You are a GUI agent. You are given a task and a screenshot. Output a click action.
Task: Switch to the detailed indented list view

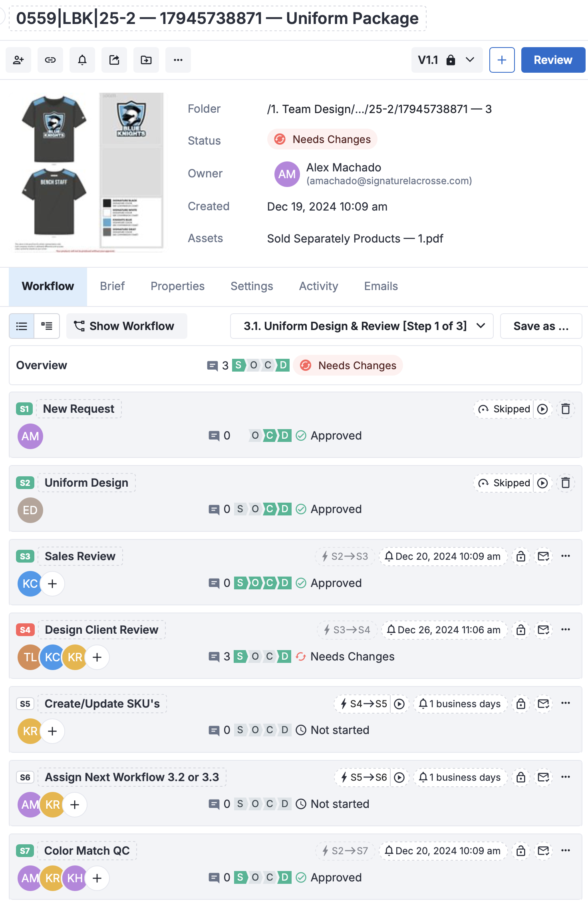click(x=47, y=326)
